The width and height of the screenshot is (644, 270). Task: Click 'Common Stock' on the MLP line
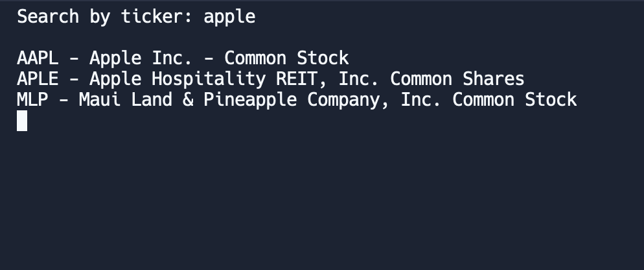pyautogui.click(x=514, y=99)
